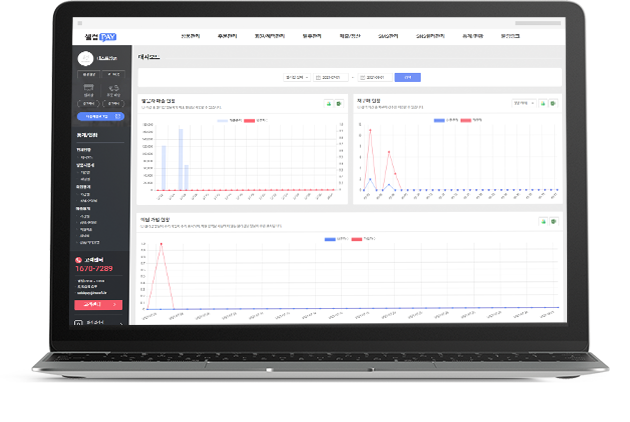Excel export icon on the bar chart card
630x422 pixels.
tap(339, 104)
